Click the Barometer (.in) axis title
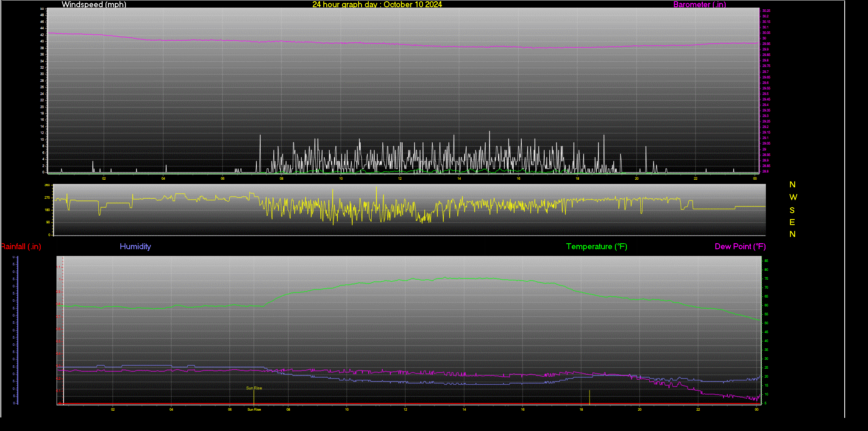Viewport: 868px width, 431px height. click(699, 4)
